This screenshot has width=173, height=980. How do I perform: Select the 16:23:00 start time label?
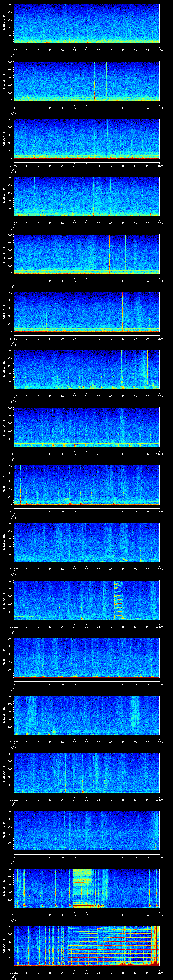13,627
